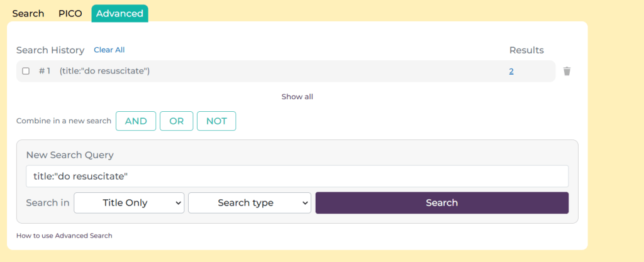Click Show all to expand search history
The width and height of the screenshot is (644, 262).
297,97
